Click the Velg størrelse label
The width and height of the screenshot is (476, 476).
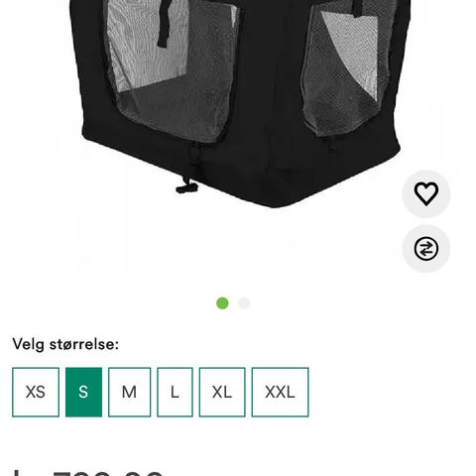(x=65, y=344)
